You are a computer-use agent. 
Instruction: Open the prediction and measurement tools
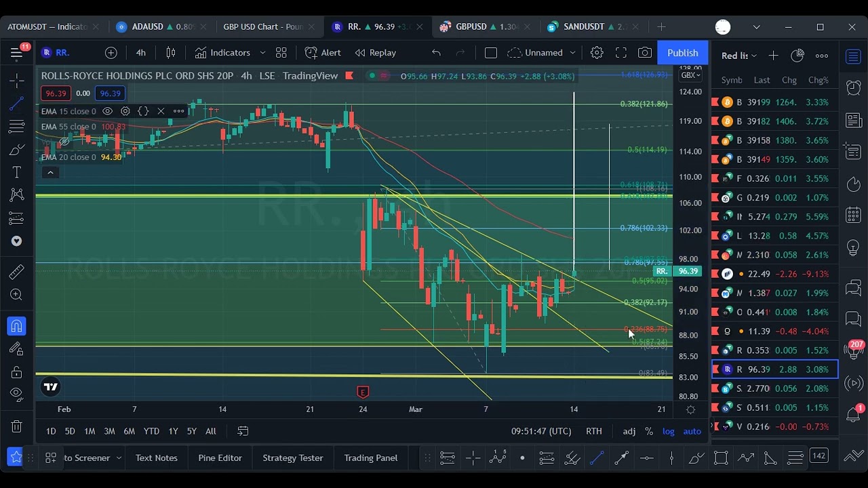tap(17, 218)
